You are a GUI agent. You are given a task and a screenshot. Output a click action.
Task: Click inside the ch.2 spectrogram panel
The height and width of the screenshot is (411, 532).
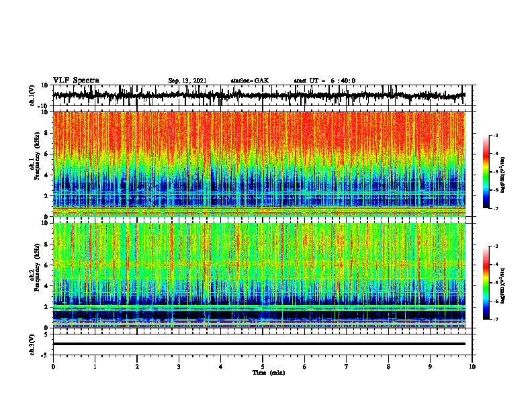click(x=259, y=275)
